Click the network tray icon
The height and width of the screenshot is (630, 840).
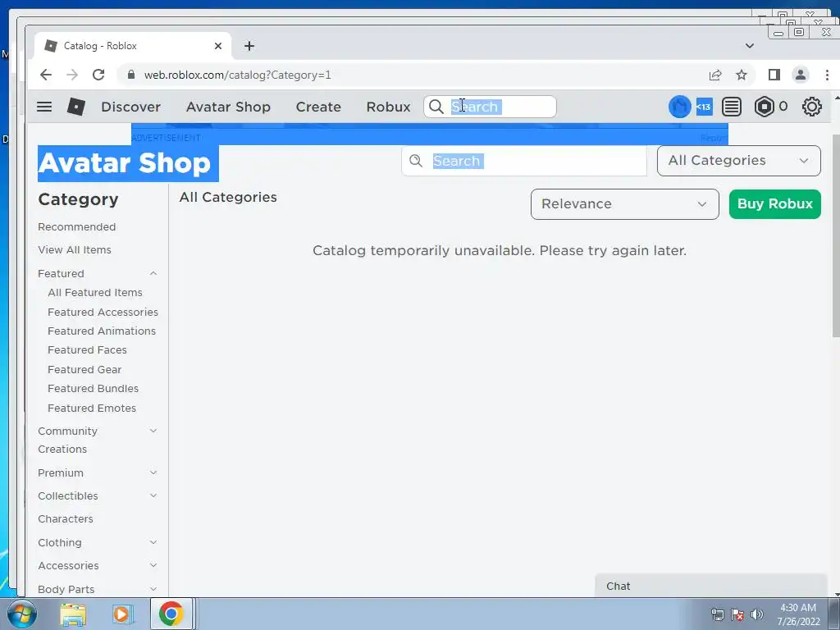717,614
